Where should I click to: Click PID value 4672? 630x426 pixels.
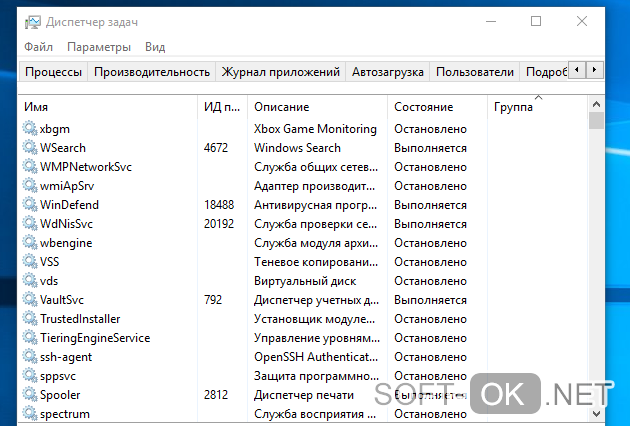pyautogui.click(x=216, y=148)
